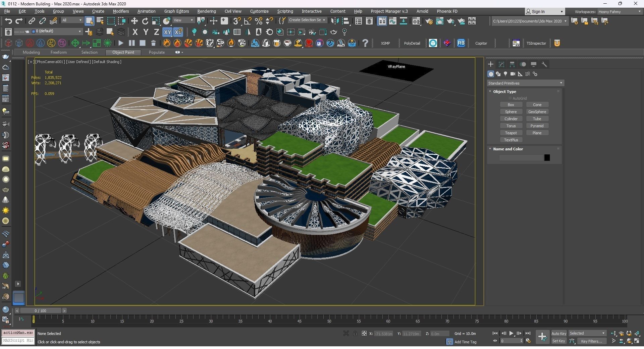644x349 pixels.
Task: Open the Modifiers menu
Action: pyautogui.click(x=121, y=11)
